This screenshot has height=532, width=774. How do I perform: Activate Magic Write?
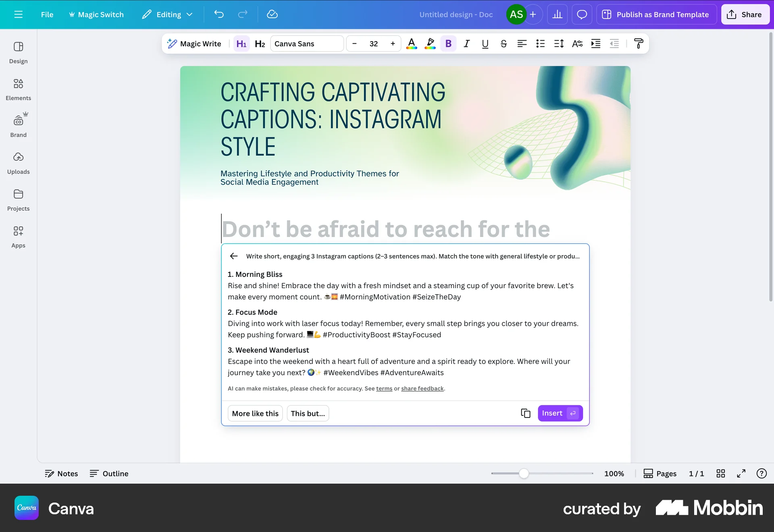194,44
